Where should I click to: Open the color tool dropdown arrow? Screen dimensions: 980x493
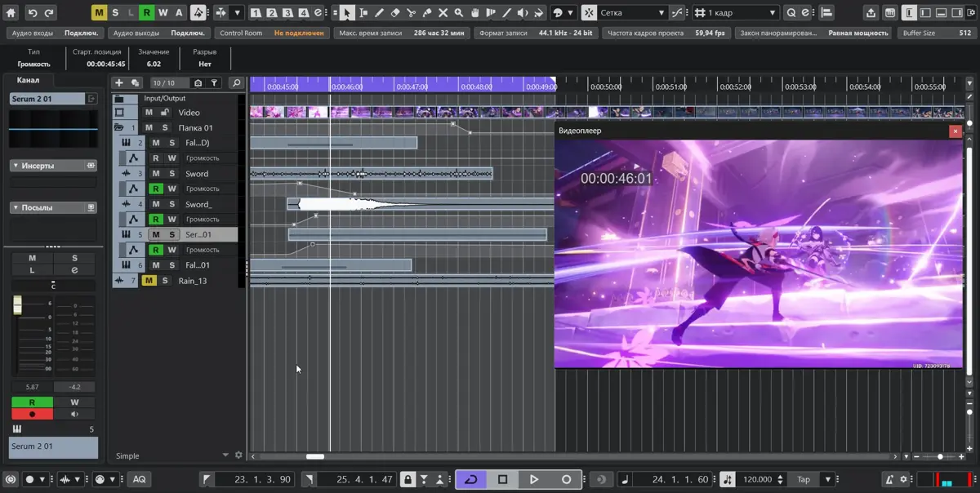click(571, 13)
